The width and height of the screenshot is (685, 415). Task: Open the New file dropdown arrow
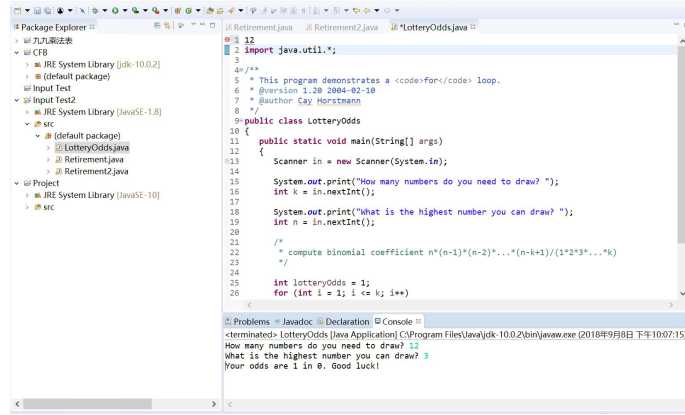28,10
